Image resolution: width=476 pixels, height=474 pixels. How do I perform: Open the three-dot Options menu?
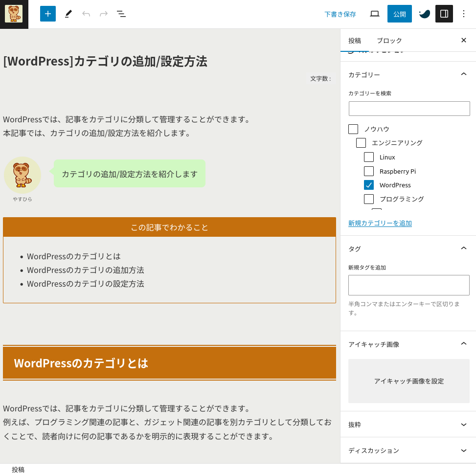coord(464,14)
